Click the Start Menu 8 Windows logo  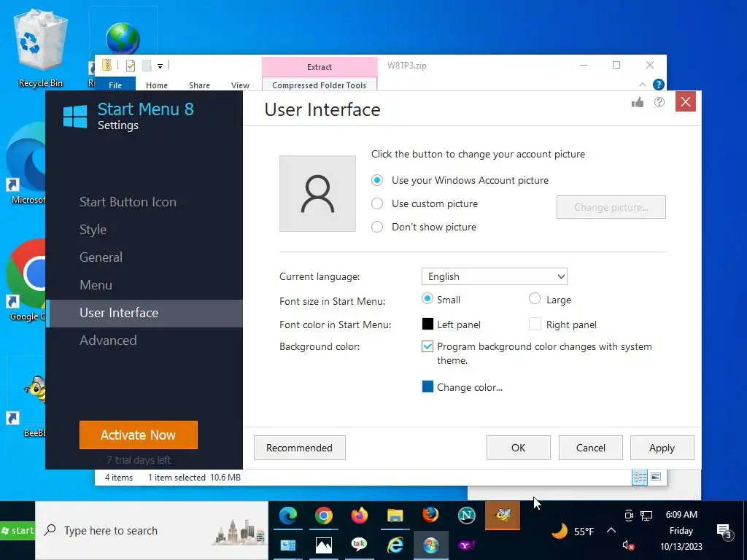click(x=75, y=117)
